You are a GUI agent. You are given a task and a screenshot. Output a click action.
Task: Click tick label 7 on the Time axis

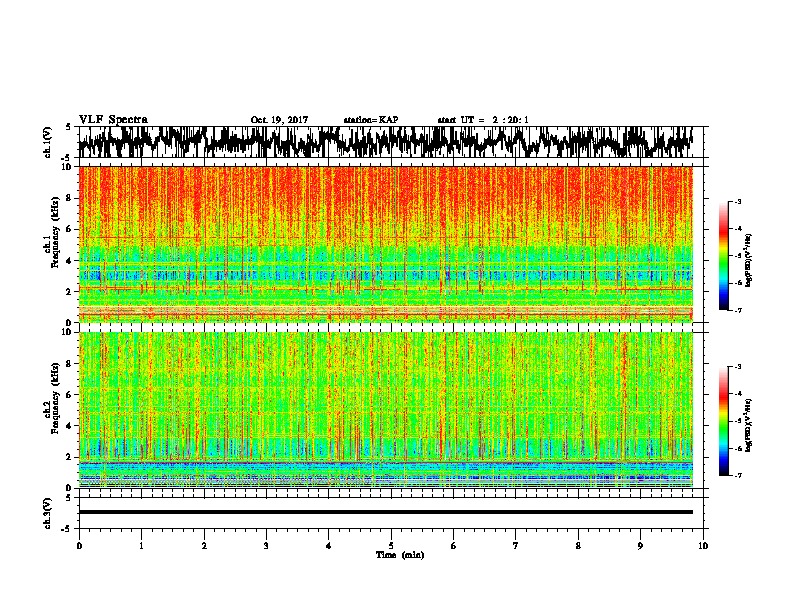516,546
